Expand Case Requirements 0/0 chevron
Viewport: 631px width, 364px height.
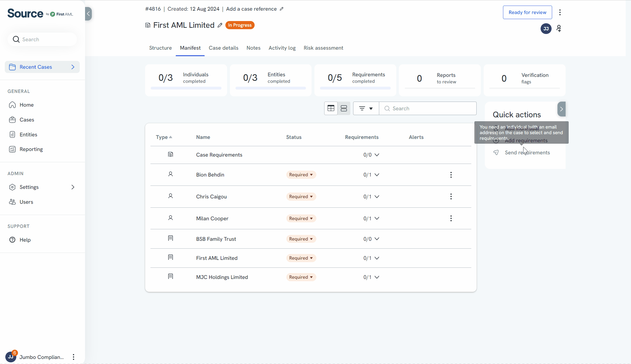click(377, 155)
